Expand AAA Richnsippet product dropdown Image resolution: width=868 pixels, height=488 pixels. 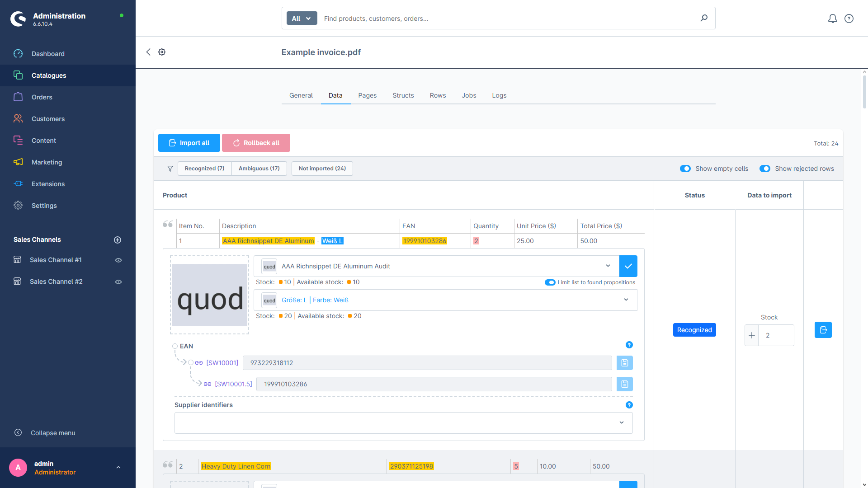coord(608,266)
